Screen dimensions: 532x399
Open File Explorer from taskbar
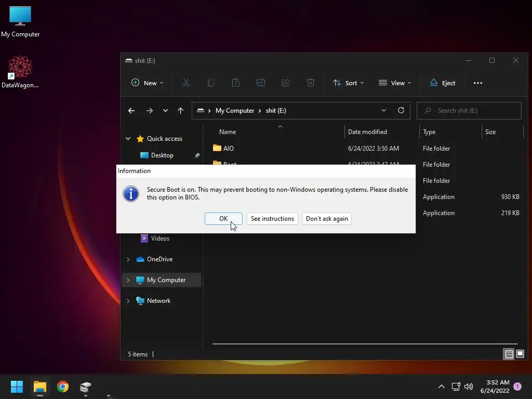[x=39, y=387]
